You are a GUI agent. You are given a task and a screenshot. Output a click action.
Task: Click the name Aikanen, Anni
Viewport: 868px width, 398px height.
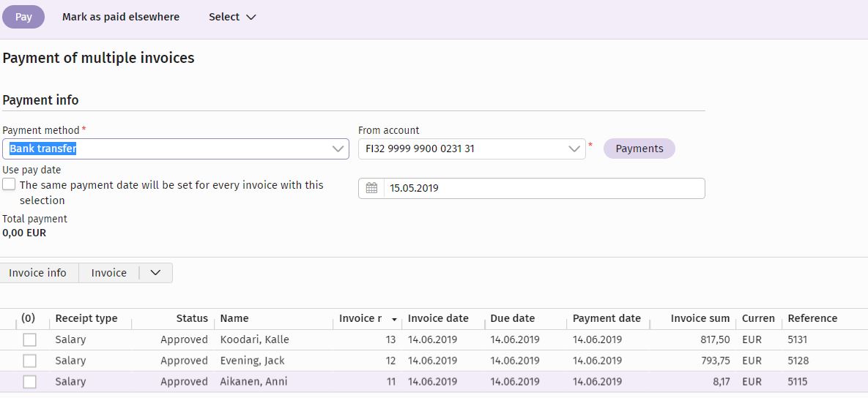click(253, 381)
